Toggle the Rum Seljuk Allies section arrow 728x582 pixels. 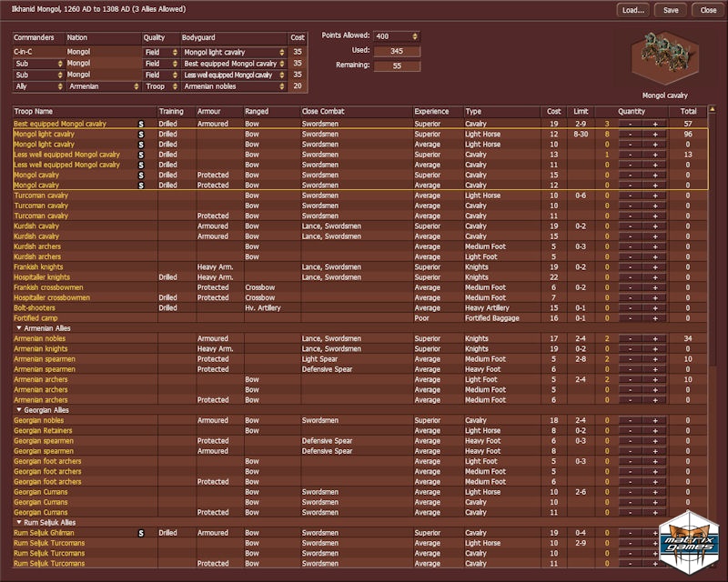[18, 523]
